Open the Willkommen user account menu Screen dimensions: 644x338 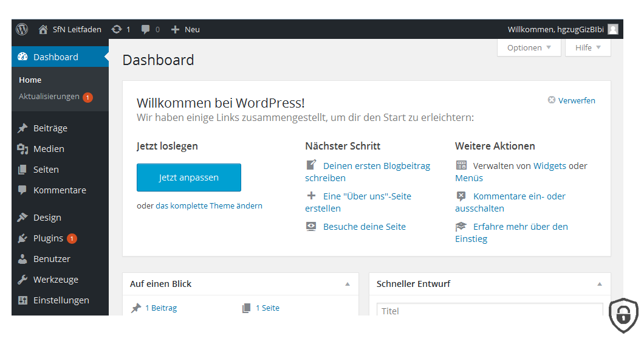click(x=563, y=29)
